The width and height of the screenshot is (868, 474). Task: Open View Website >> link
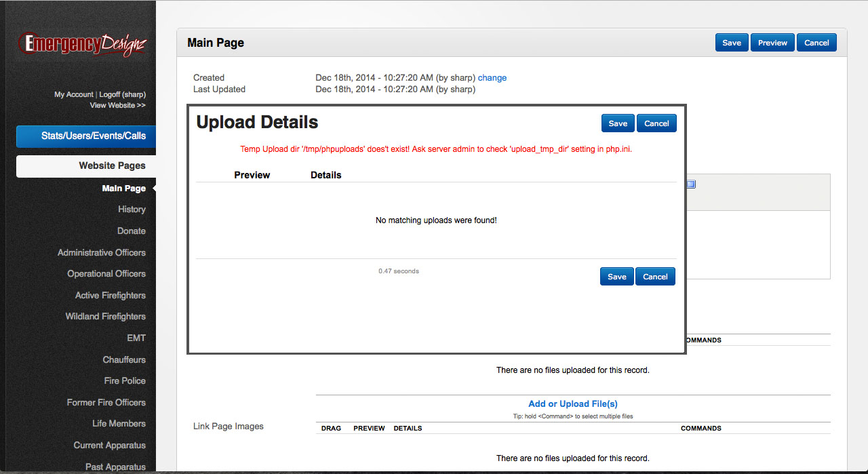coord(117,105)
